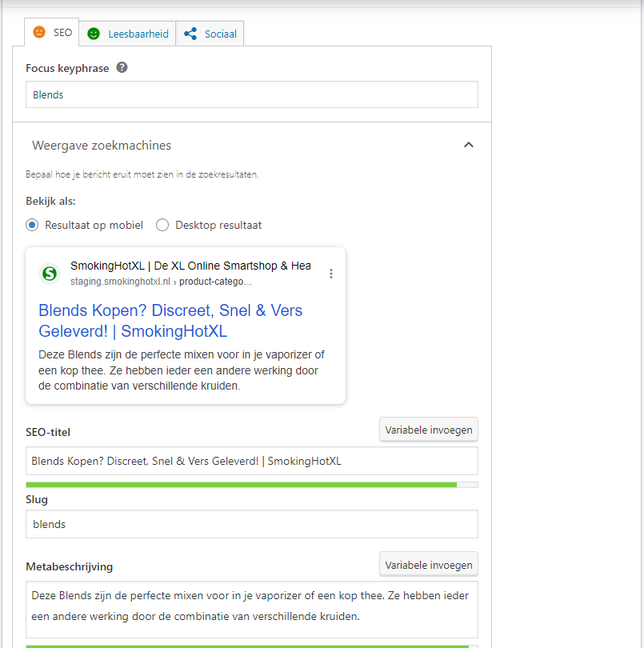The image size is (644, 648).
Task: Click the Weergave zoekmachines heading
Action: click(102, 146)
